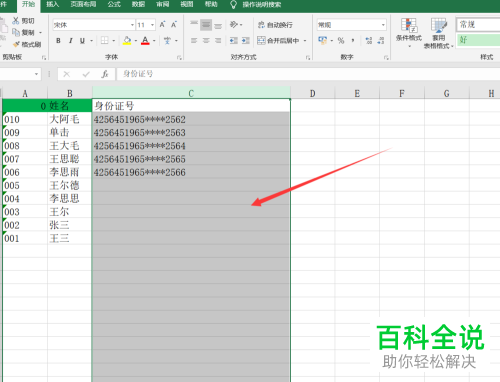Select column D header

click(312, 93)
